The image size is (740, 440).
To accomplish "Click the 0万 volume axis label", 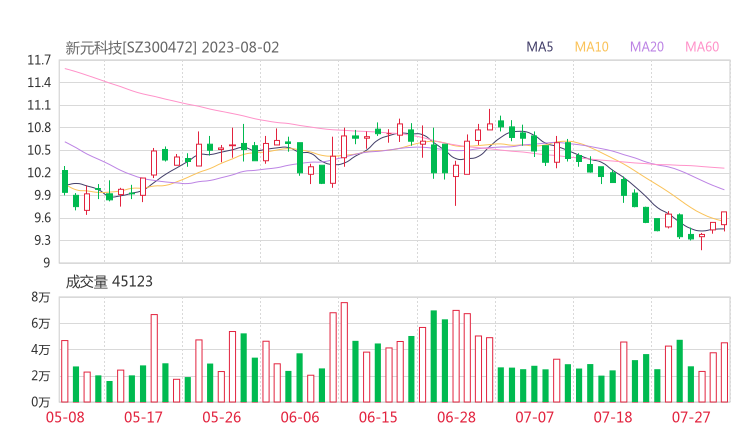I will [41, 402].
